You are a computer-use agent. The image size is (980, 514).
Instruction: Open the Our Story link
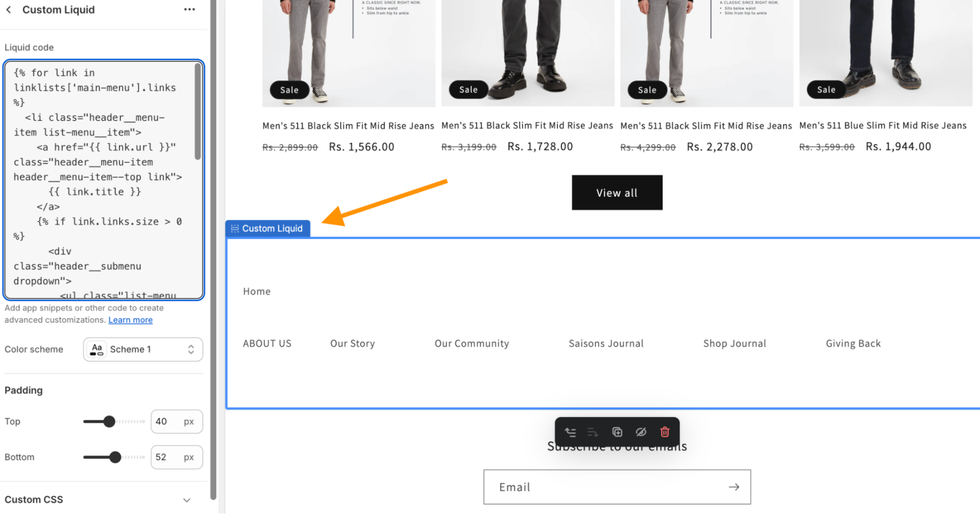pos(352,343)
